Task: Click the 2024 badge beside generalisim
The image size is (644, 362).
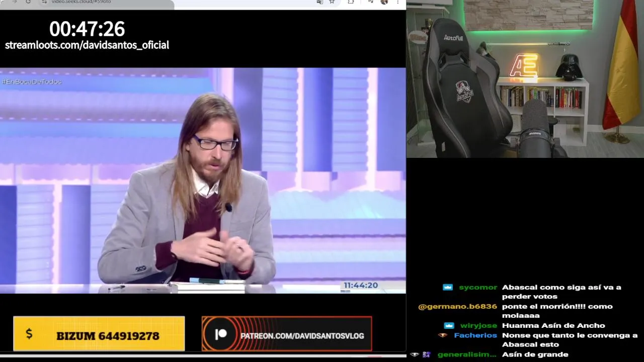Action: (427, 354)
